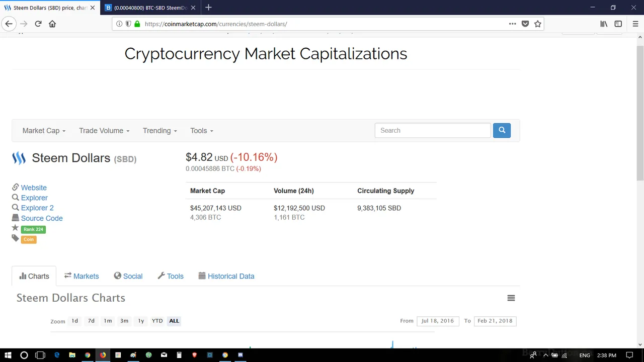Click the 9,383,105 SBD supply value

379,208
